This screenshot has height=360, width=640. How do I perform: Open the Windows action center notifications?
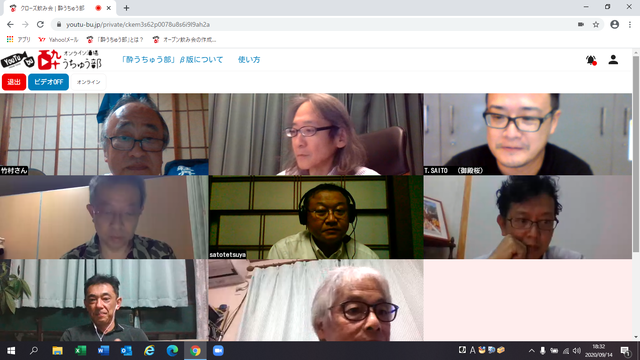(625, 351)
